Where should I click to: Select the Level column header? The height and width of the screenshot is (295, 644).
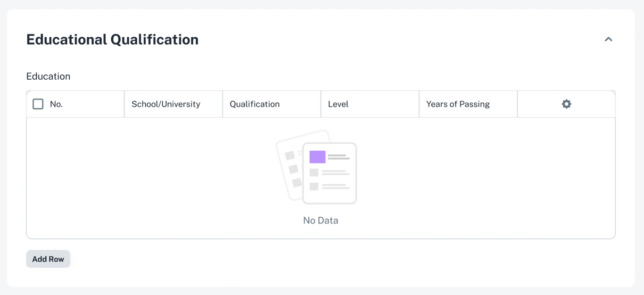[x=338, y=104]
